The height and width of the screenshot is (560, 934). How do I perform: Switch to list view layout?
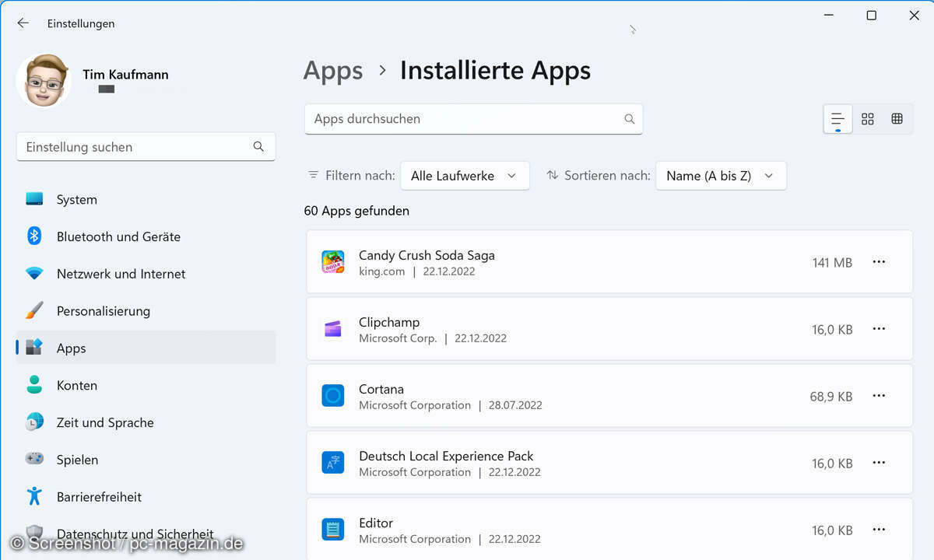coord(837,119)
